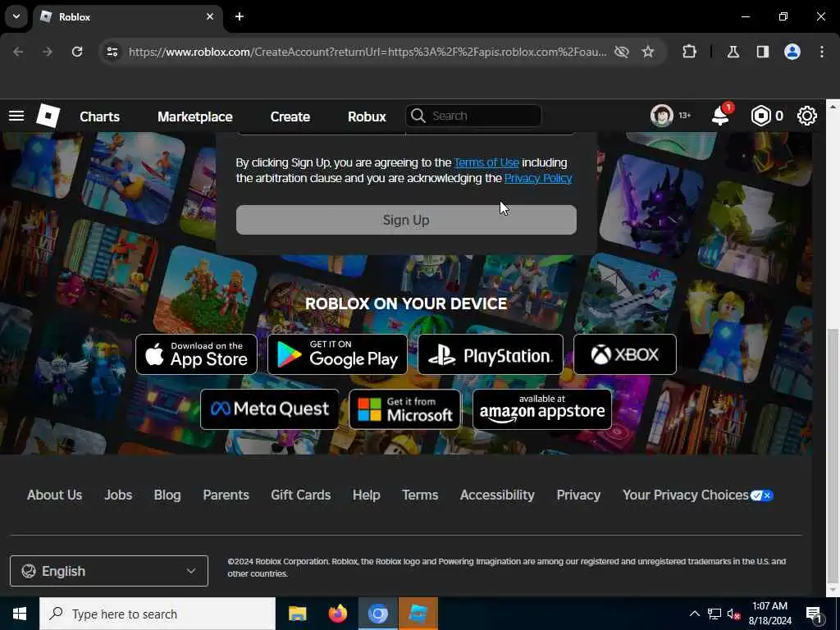840x630 pixels.
Task: Show hidden system tray icons
Action: (694, 614)
